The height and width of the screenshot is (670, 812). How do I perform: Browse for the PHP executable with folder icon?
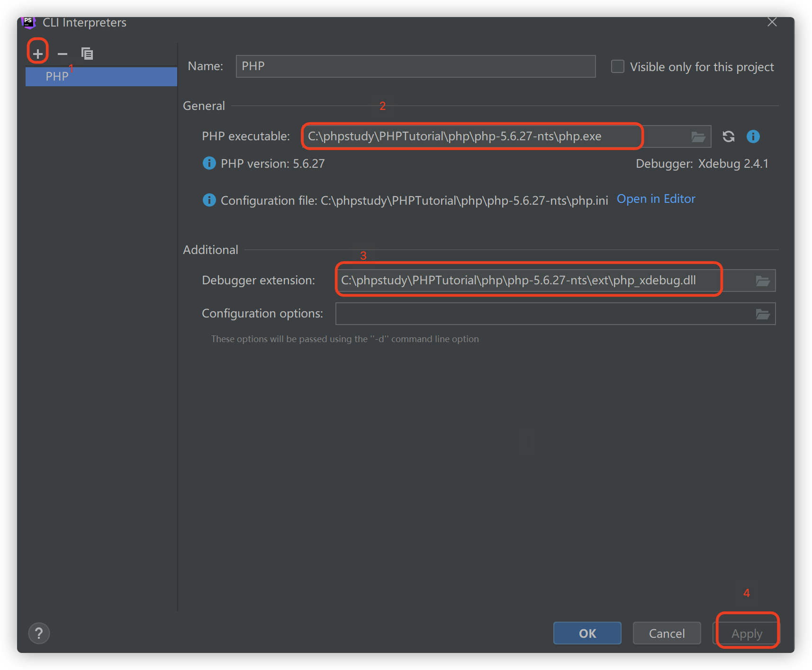(698, 136)
